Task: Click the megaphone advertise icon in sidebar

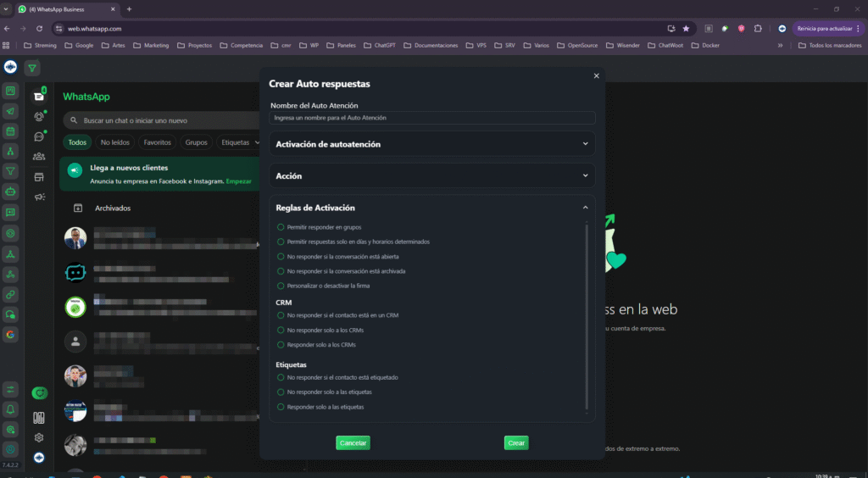Action: click(39, 197)
